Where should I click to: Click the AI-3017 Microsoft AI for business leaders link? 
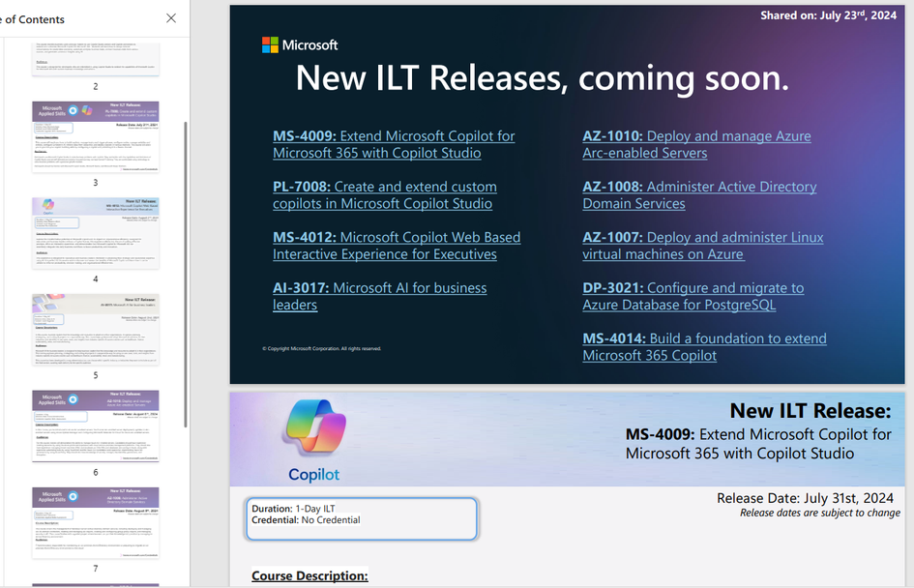pyautogui.click(x=379, y=297)
